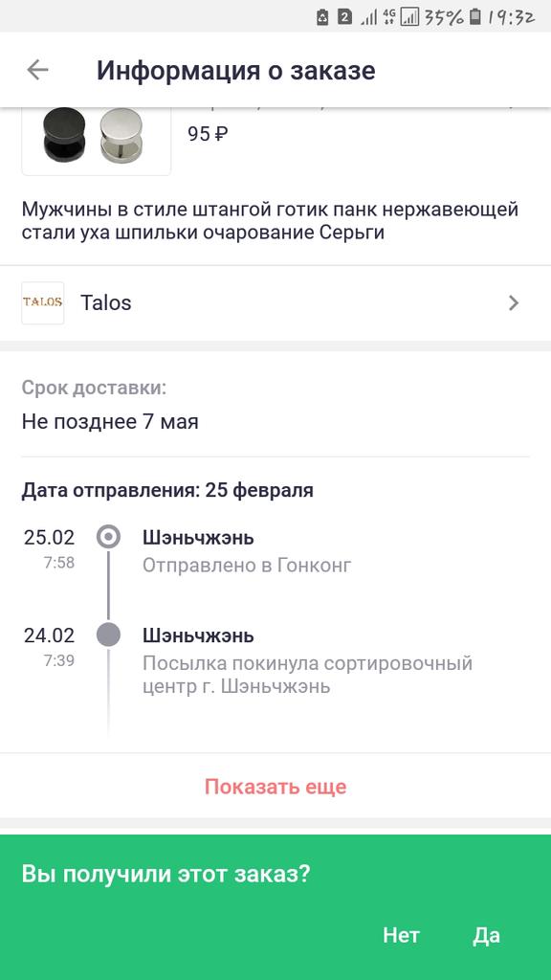This screenshot has width=551, height=980.
Task: Expand tracking with Показать еще
Action: point(275,787)
